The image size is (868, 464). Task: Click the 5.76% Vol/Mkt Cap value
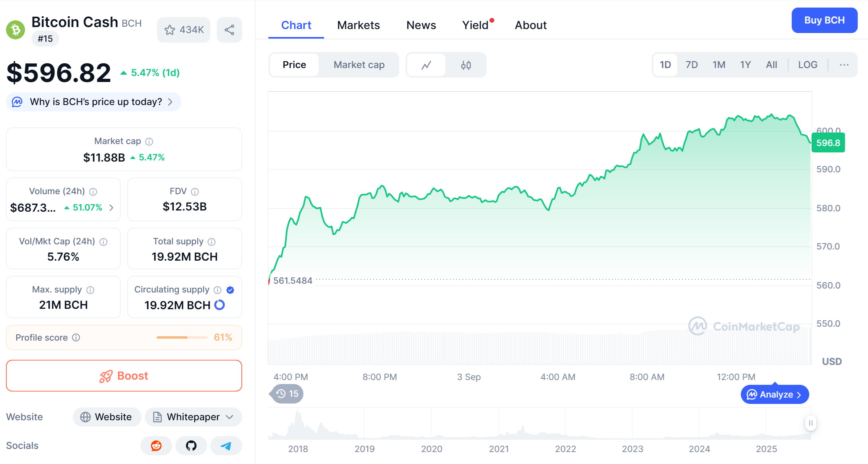tap(63, 257)
